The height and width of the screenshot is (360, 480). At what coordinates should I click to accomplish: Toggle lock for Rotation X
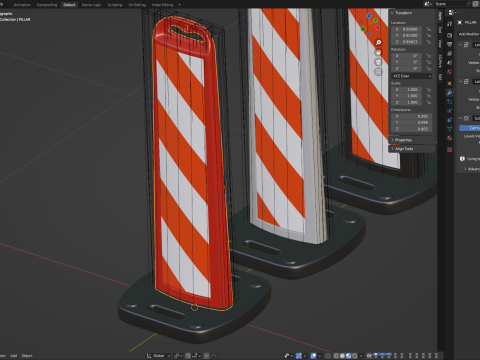coord(428,56)
